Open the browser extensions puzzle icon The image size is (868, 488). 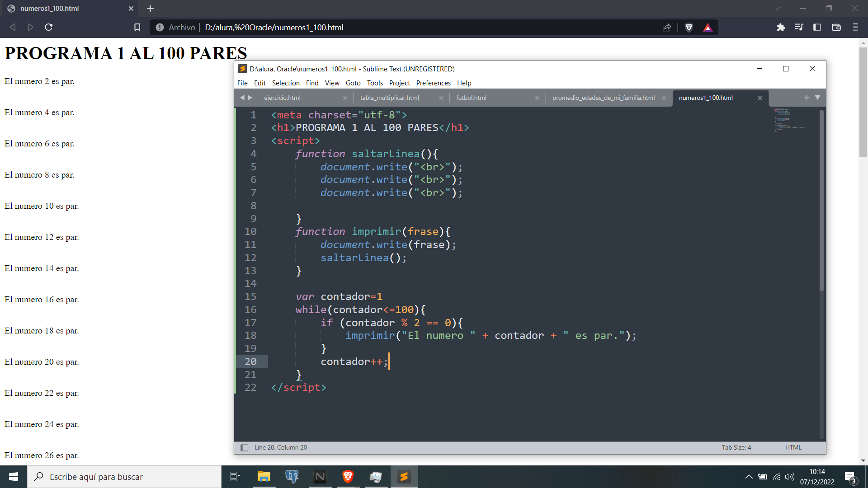[x=781, y=27]
